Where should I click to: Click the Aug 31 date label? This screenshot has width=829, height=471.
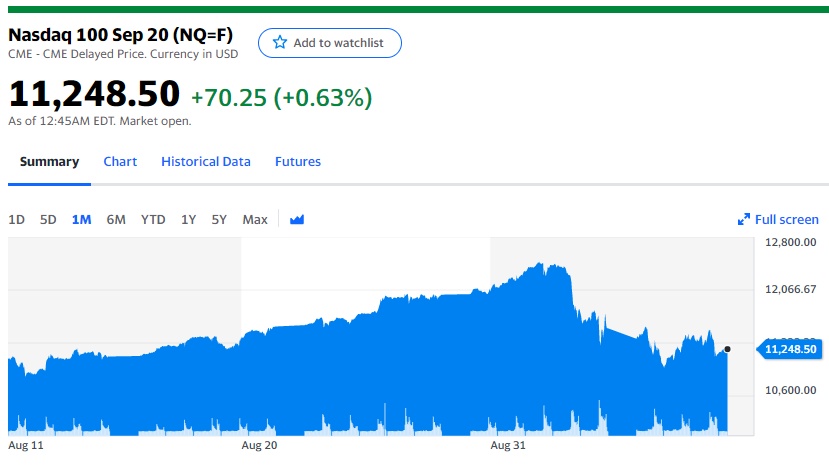508,445
